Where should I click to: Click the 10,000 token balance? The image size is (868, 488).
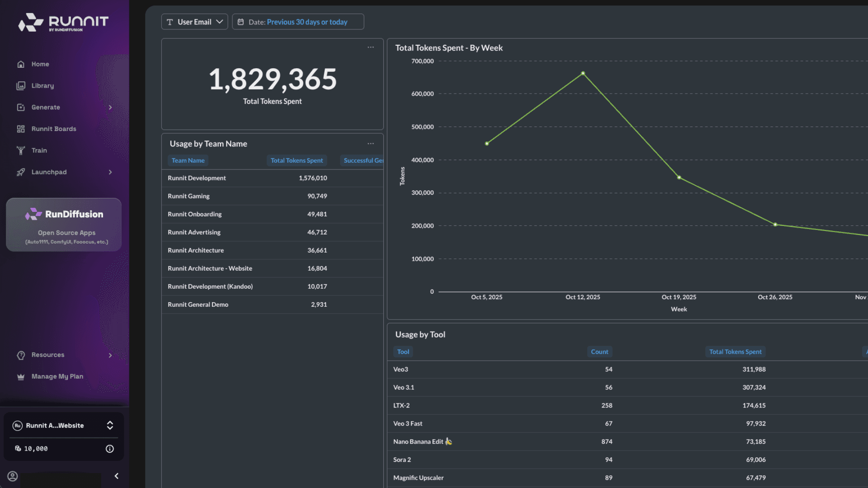tap(36, 449)
